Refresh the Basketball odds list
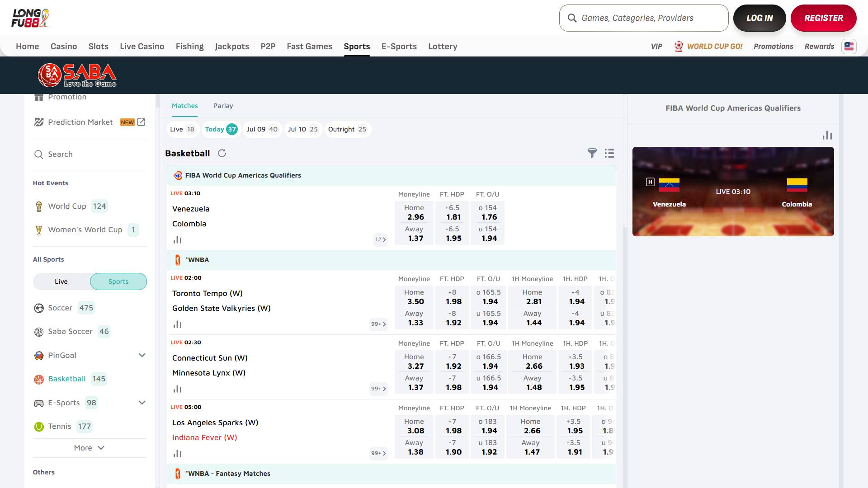The width and height of the screenshot is (868, 488). click(x=222, y=153)
